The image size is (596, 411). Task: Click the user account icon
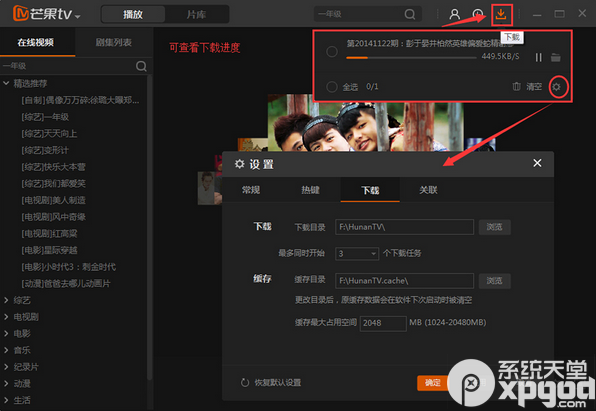(x=454, y=14)
